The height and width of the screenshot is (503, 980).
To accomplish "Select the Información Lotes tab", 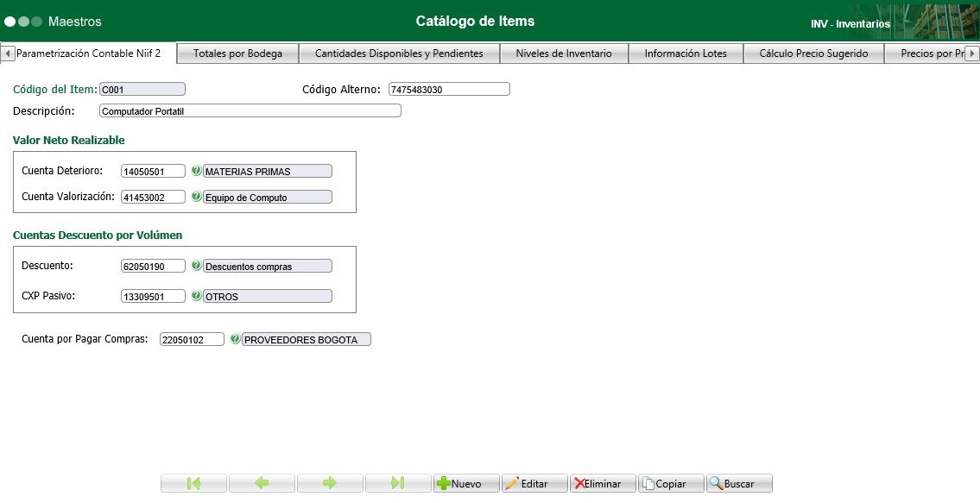I will (x=684, y=53).
